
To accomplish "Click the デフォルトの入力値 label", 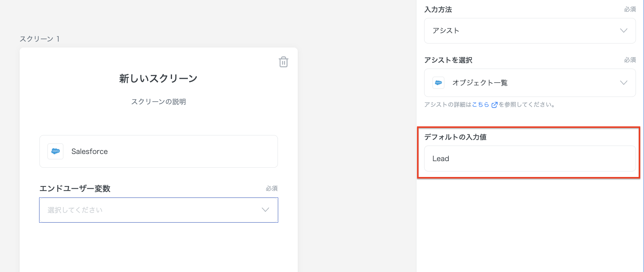I will [455, 137].
